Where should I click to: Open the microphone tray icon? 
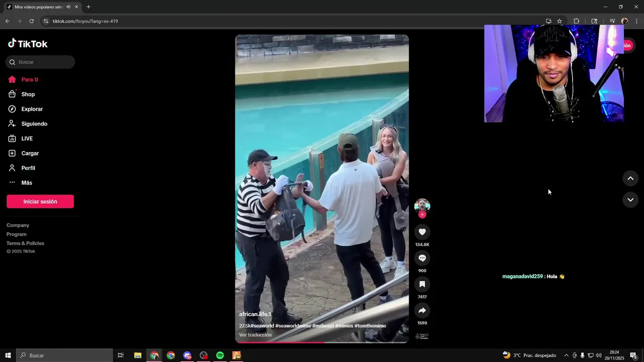tap(583, 355)
